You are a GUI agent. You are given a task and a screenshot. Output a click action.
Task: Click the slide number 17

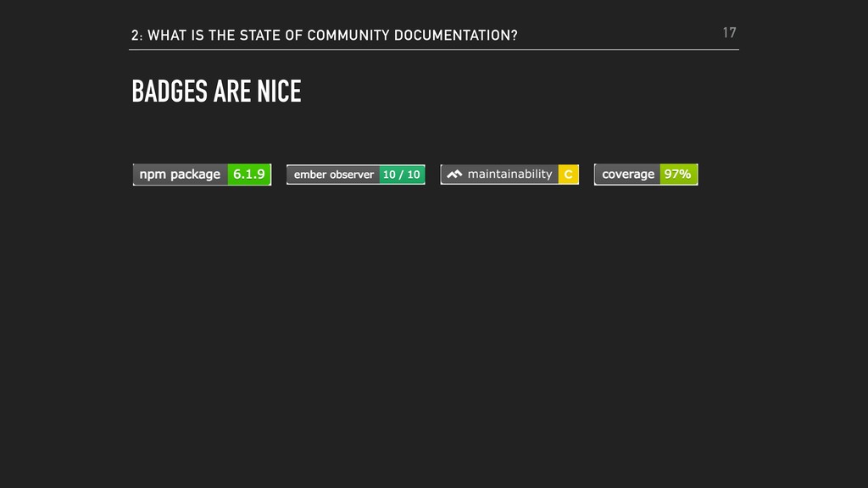tap(729, 33)
